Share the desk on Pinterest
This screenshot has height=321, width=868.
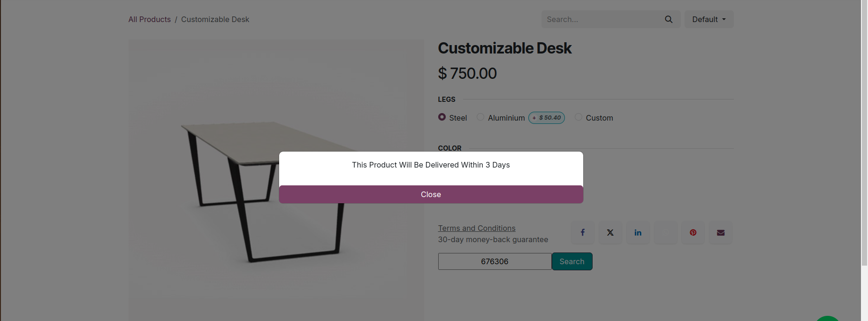coord(693,233)
